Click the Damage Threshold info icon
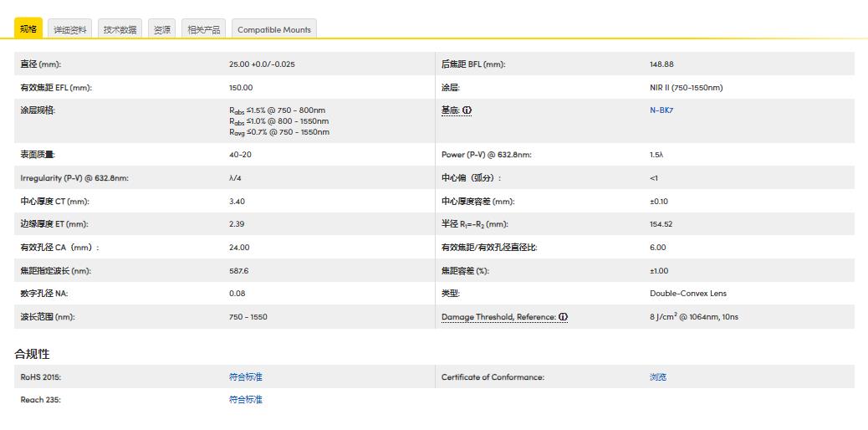This screenshot has width=868, height=430. point(563,317)
